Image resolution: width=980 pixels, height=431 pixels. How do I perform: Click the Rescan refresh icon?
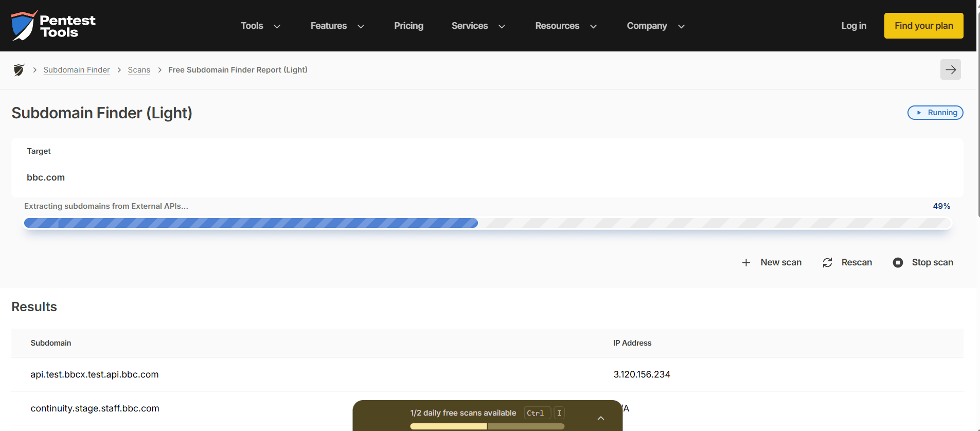pos(827,263)
